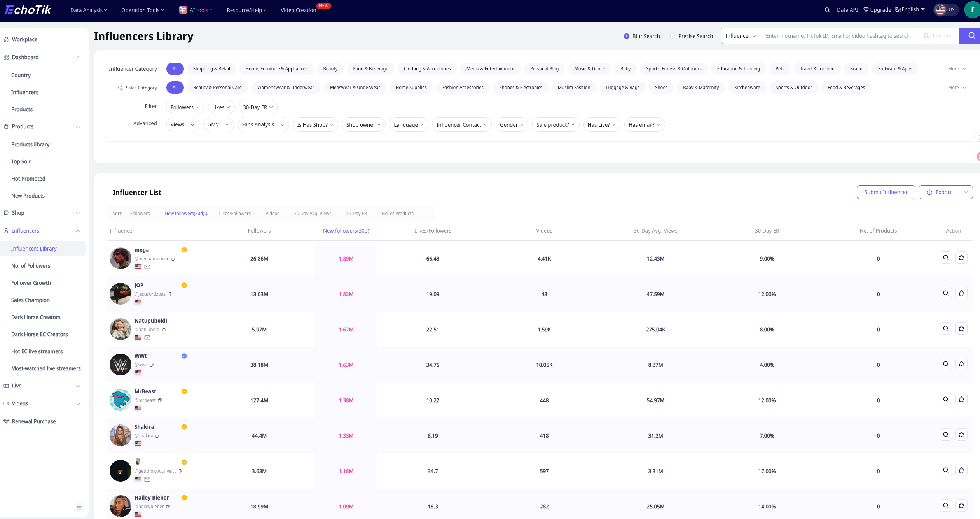The image size is (980, 519).
Task: Open details for mega influencer
Action: pos(945,258)
